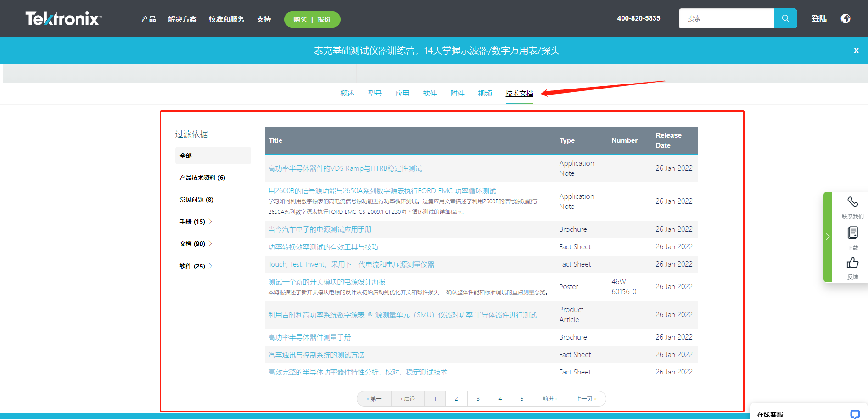Expand the 文档 (90) filter

(210, 244)
